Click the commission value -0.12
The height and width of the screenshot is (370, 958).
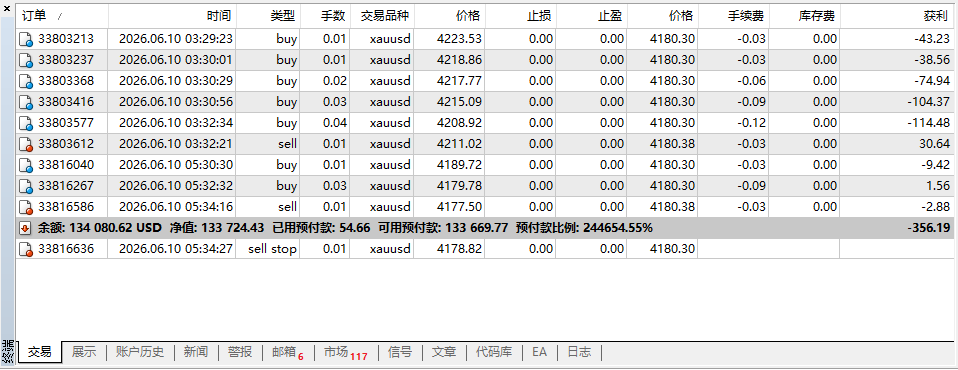[x=751, y=123]
